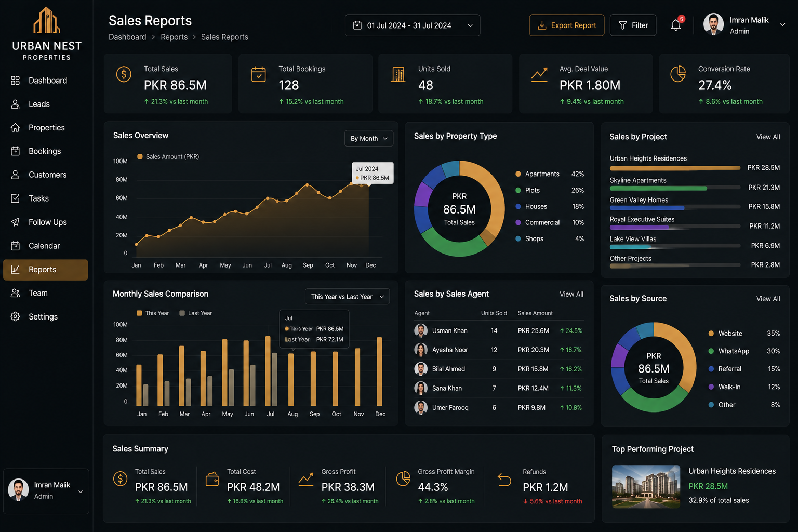Click the Tasks checklist icon

tap(16, 198)
